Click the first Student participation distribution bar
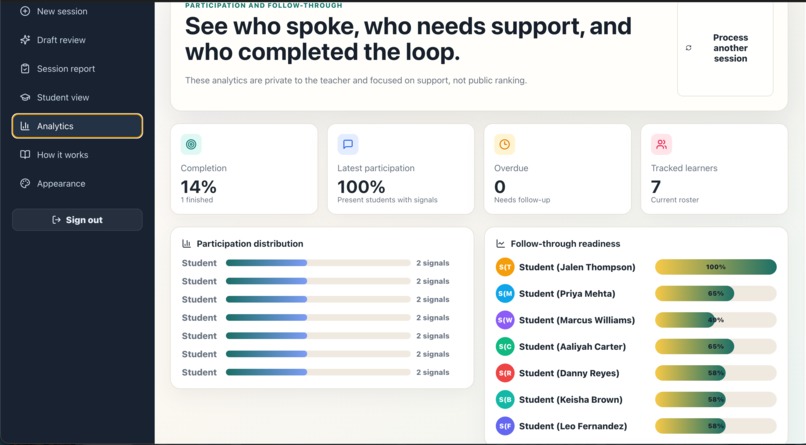The image size is (806, 445). (x=318, y=263)
